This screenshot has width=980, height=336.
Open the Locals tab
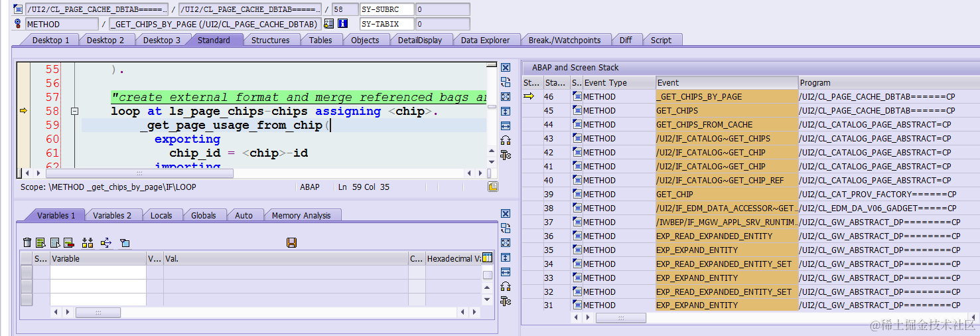[161, 215]
